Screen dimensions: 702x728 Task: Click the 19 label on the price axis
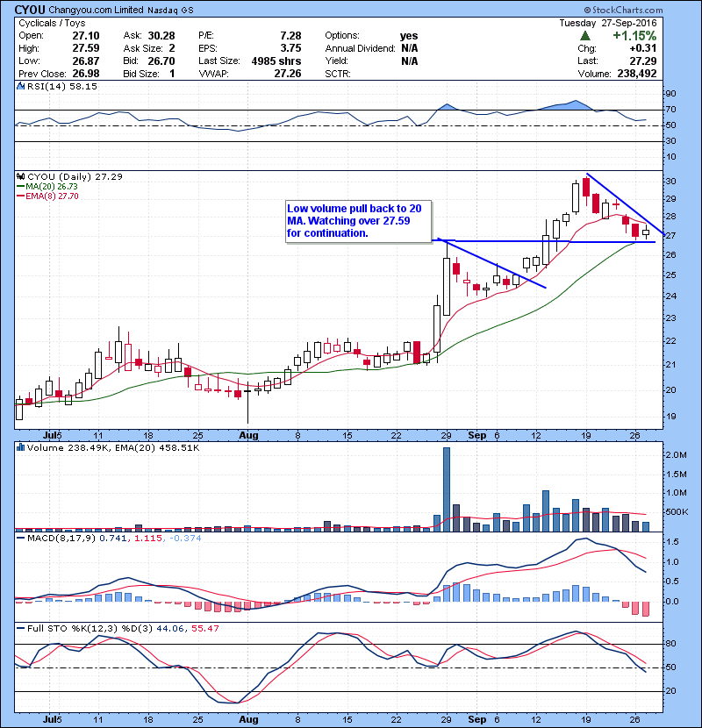[x=671, y=417]
